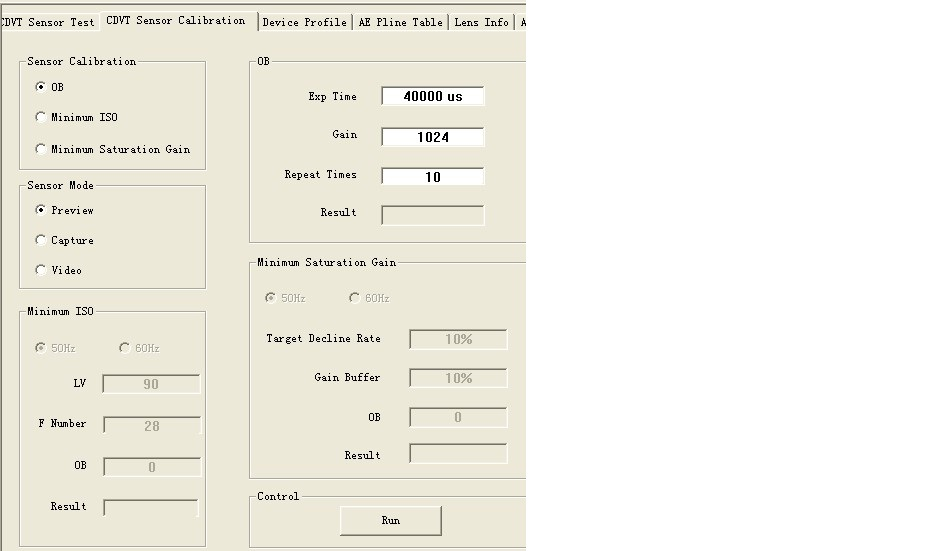Viewport: 929px width, 551px height.
Task: Click the Exp Time field showing 40000 us
Action: pyautogui.click(x=433, y=97)
